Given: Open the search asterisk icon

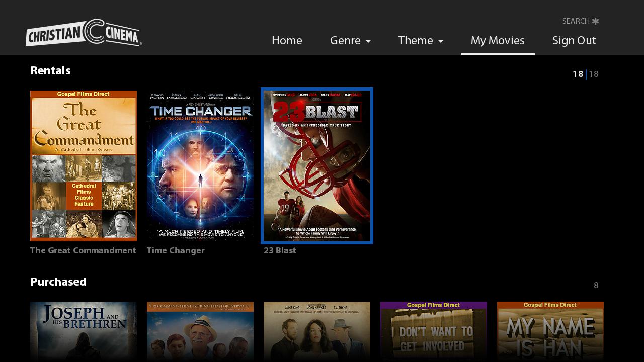Looking at the screenshot, I should [596, 21].
